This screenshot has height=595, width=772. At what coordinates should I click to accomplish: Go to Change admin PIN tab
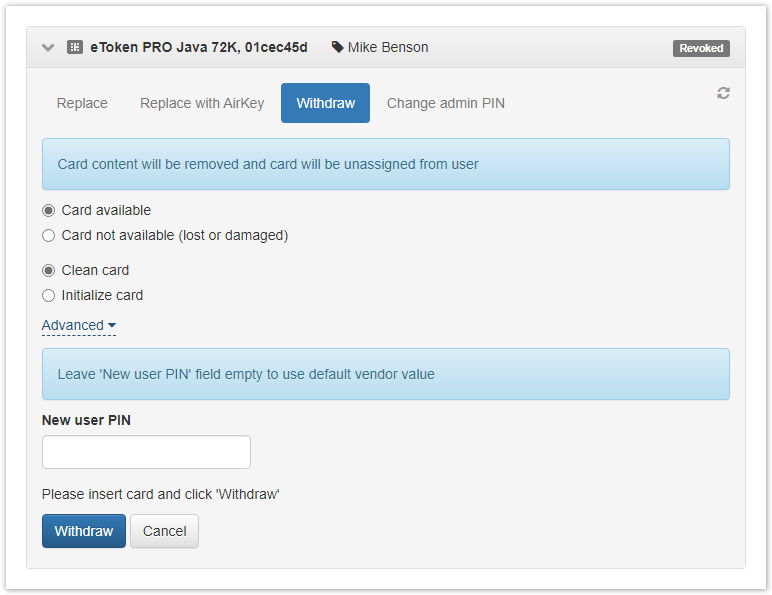[x=445, y=103]
